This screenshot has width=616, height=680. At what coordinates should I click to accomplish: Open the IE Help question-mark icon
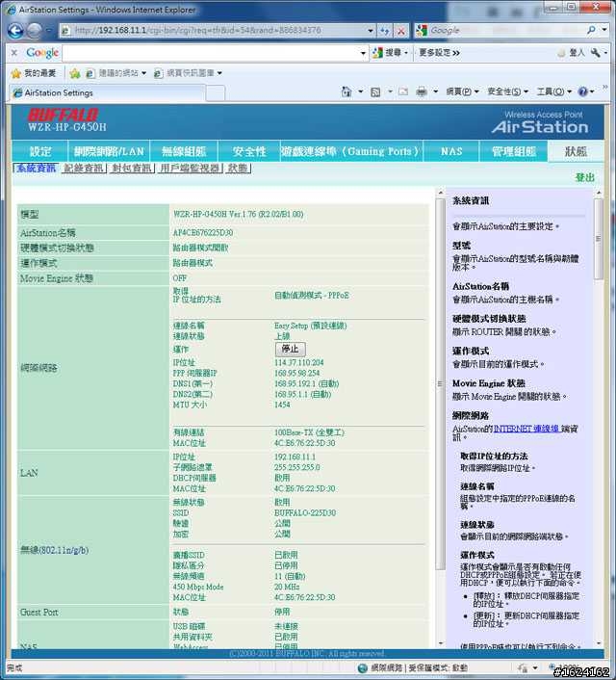point(583,92)
